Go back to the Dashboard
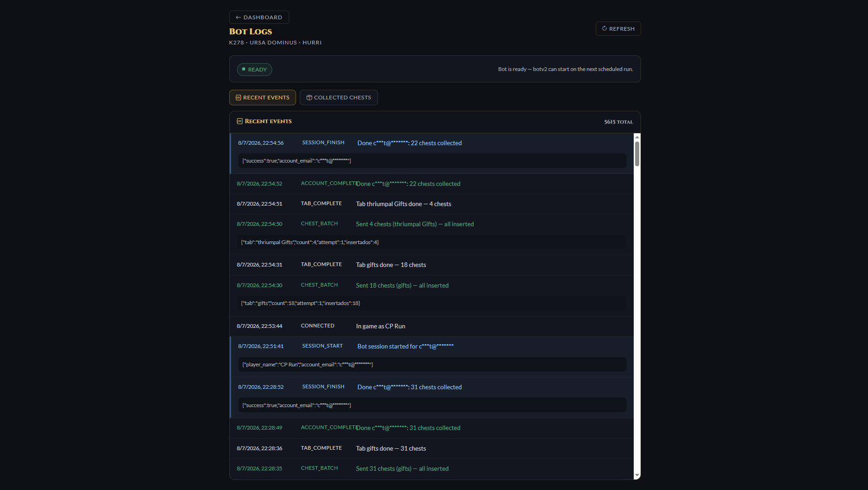This screenshot has width=868, height=490. [x=259, y=17]
